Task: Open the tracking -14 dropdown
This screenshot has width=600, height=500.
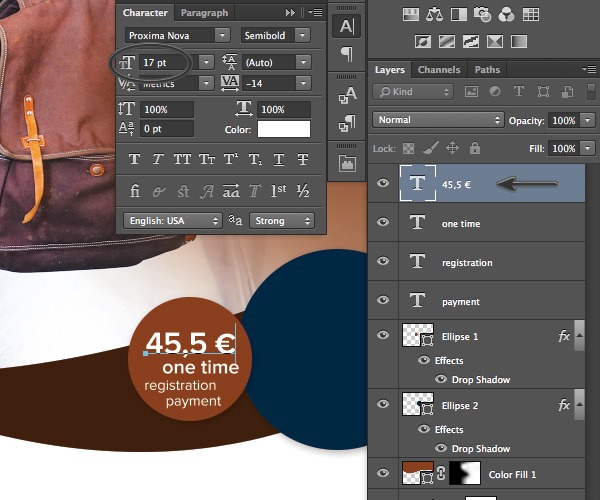Action: coord(303,83)
